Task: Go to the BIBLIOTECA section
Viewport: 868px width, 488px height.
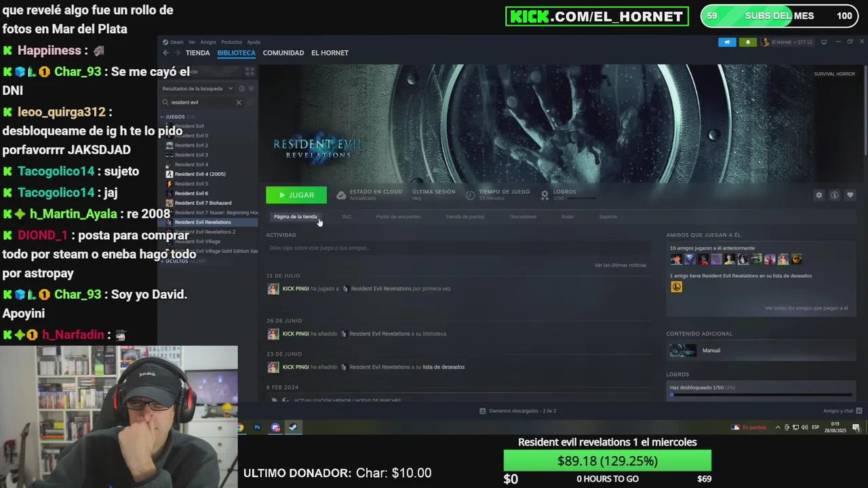Action: coord(236,53)
